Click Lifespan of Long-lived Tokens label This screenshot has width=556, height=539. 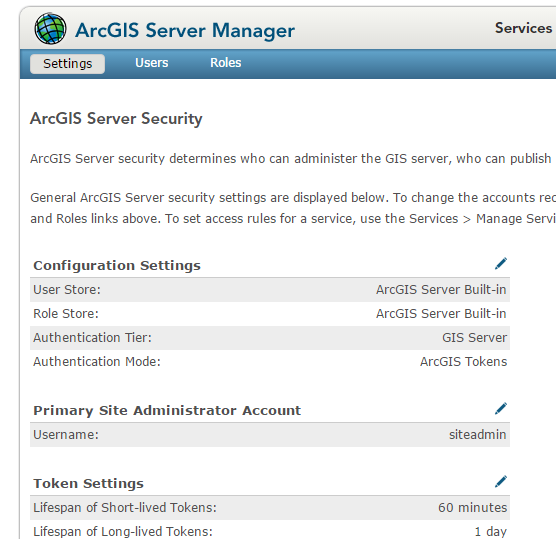click(123, 532)
